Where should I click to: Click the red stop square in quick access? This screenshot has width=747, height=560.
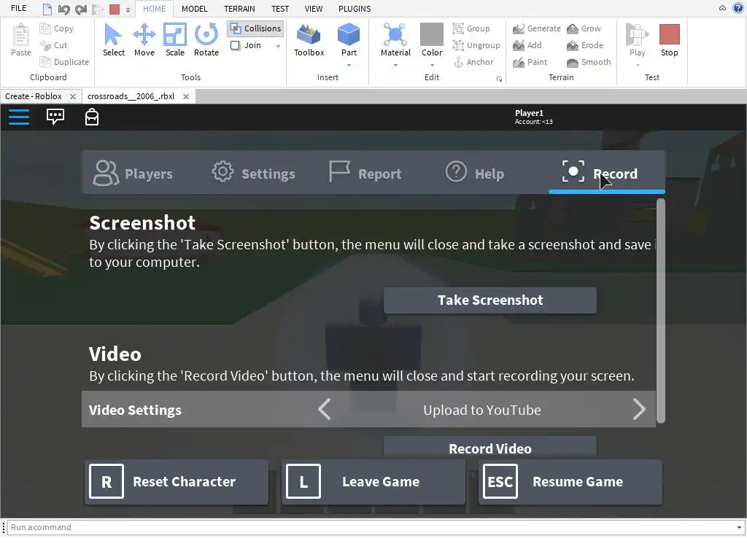115,9
